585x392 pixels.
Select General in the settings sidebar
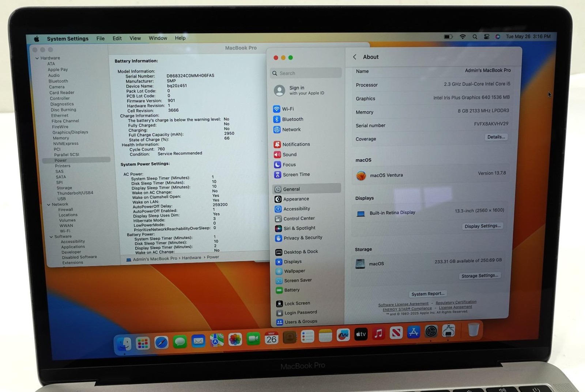[307, 189]
